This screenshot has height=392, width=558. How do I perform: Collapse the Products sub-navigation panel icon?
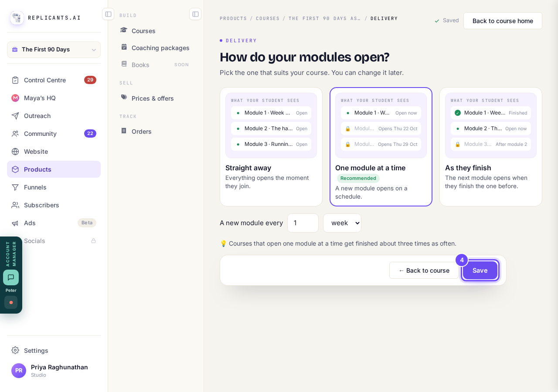click(195, 14)
